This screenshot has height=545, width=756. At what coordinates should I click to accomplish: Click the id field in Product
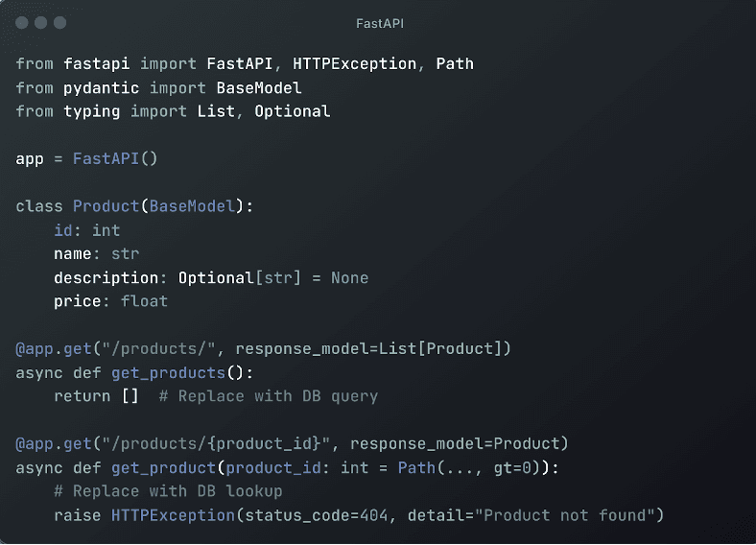(63, 230)
